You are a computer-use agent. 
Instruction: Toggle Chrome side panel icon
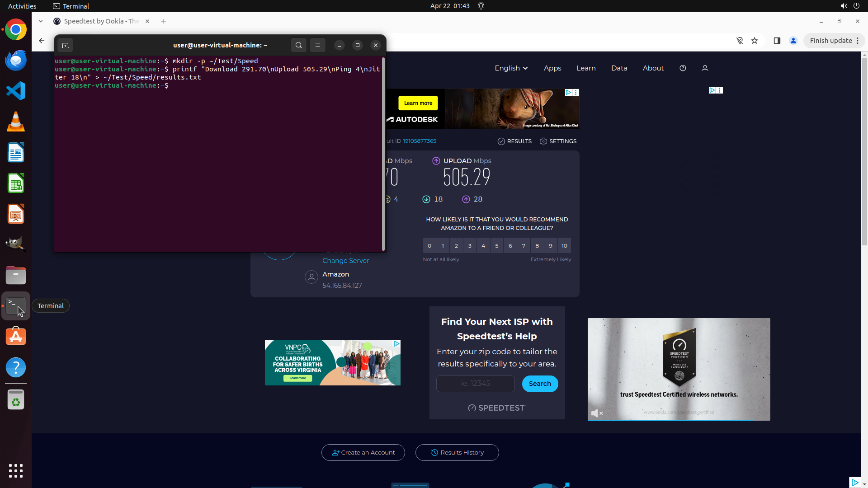click(777, 41)
